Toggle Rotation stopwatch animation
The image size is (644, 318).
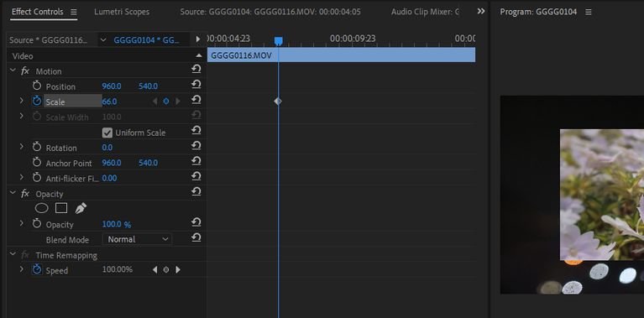click(37, 148)
